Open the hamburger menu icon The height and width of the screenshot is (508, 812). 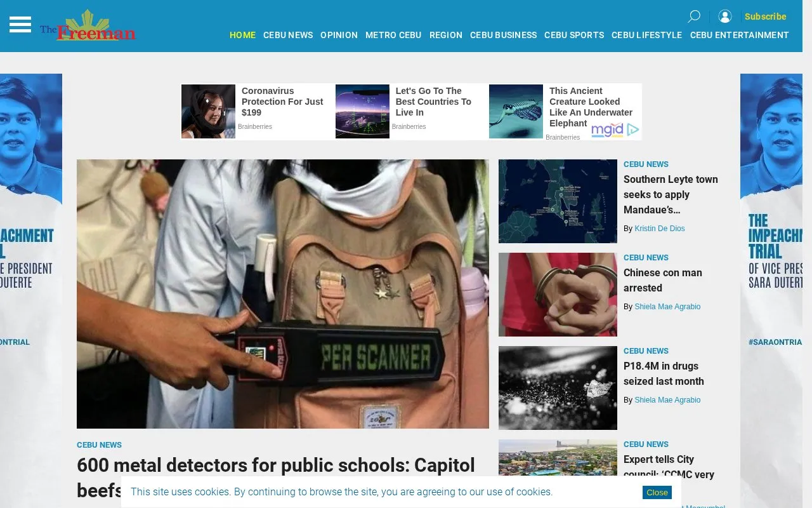pyautogui.click(x=20, y=25)
